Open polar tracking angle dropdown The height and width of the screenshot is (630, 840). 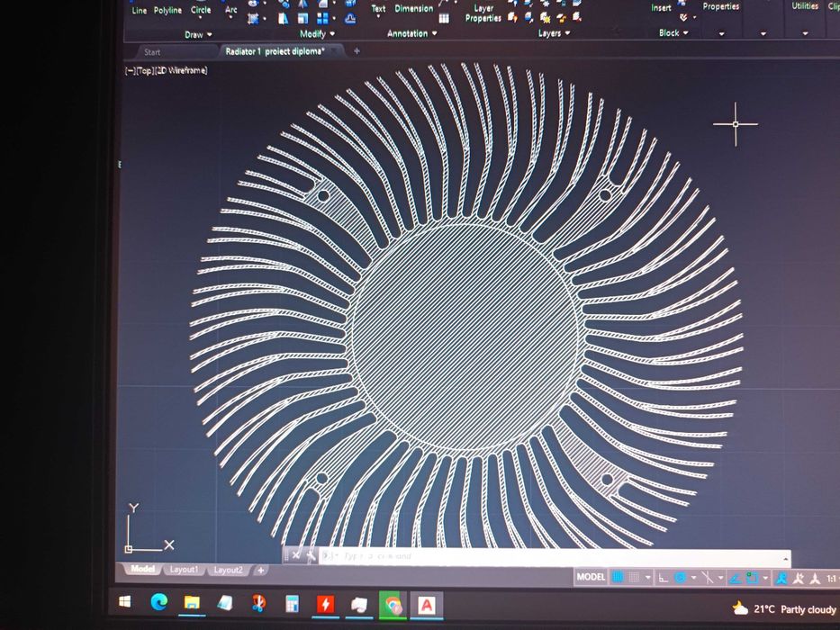pyautogui.click(x=694, y=578)
